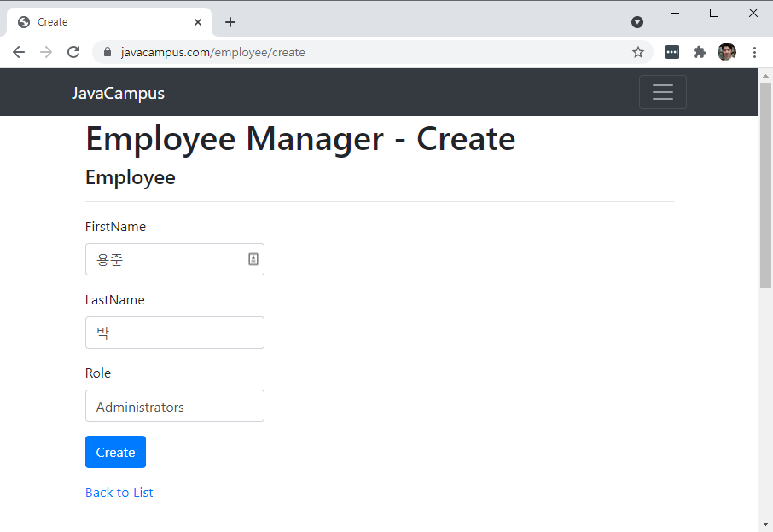Screen dimensions: 773x532
Task: Bookmark this page with the star icon
Action: click(x=637, y=52)
